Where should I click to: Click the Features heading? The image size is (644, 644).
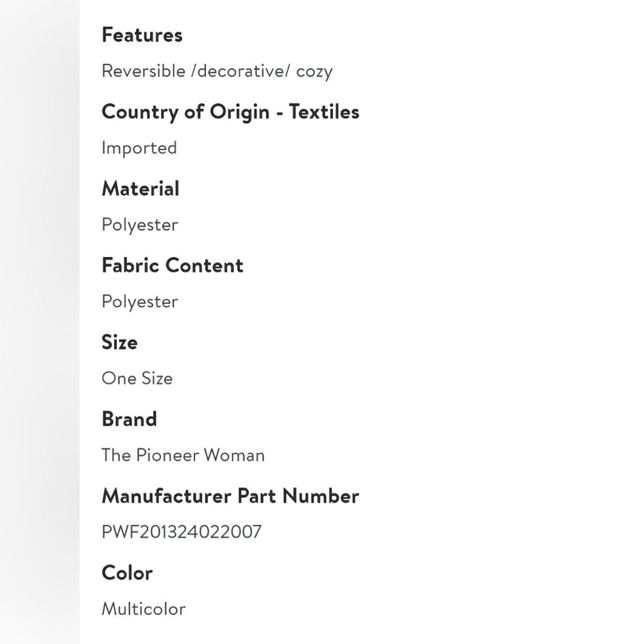(x=142, y=35)
